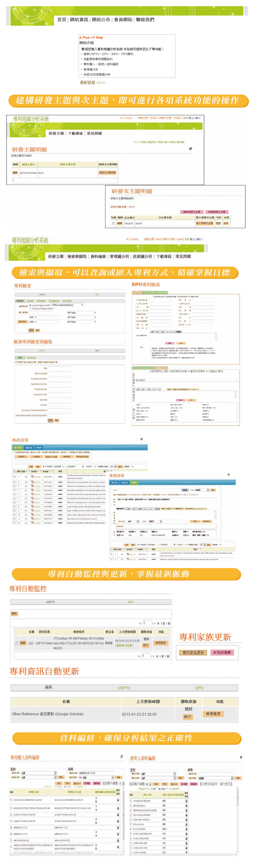The height and width of the screenshot is (868, 256).
Task: Open the 最新執行結果 link
Action: 124,646
